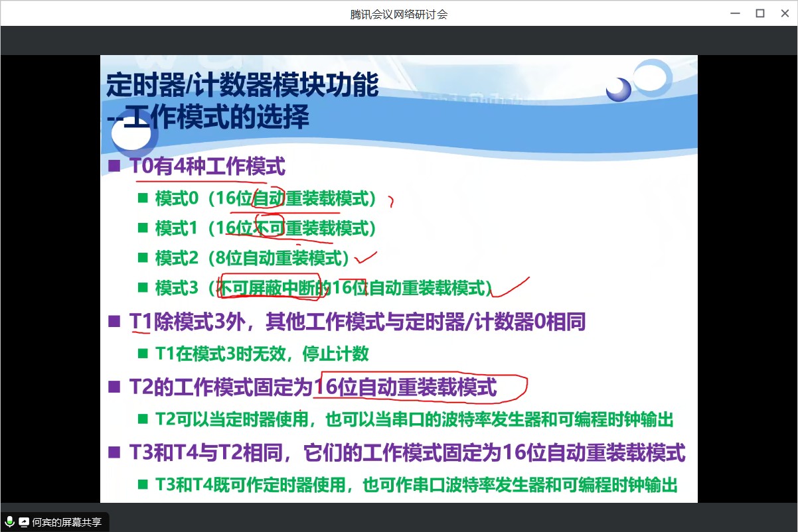This screenshot has width=798, height=532.
Task: Click the heading T0有4种工作模式
Action: click(x=207, y=166)
